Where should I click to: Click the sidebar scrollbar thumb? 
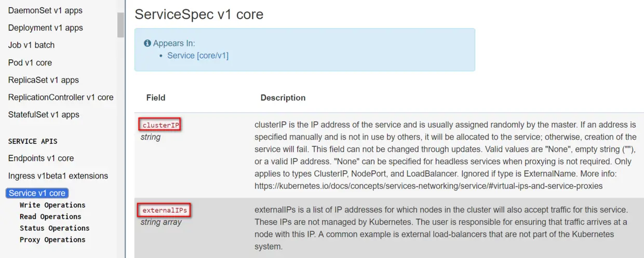[120, 25]
